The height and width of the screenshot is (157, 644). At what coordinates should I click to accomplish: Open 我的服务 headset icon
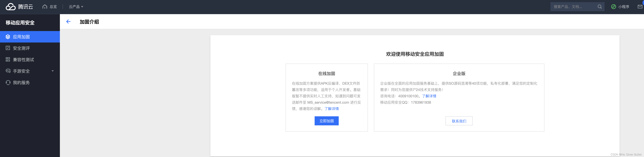tap(8, 82)
